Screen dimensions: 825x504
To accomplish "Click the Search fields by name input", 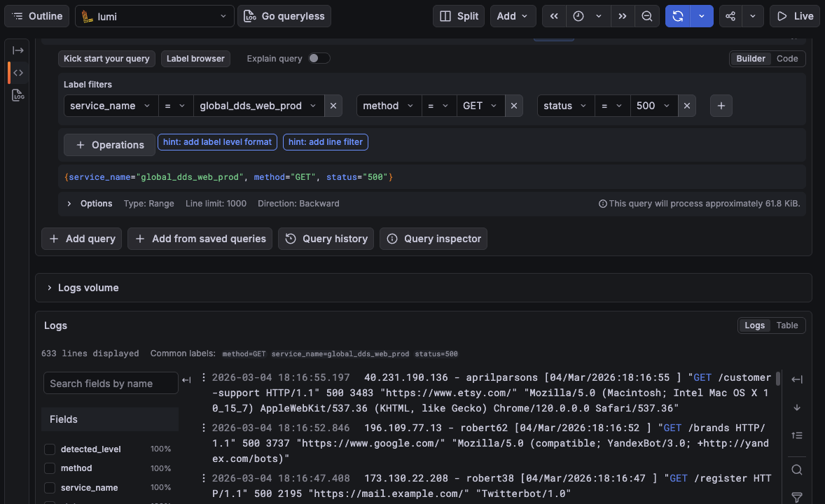I will tap(110, 384).
